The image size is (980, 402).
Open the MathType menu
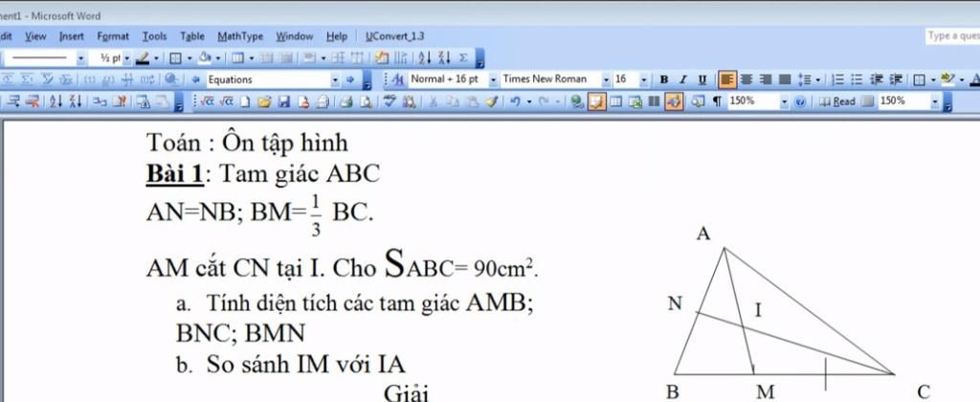pyautogui.click(x=240, y=36)
